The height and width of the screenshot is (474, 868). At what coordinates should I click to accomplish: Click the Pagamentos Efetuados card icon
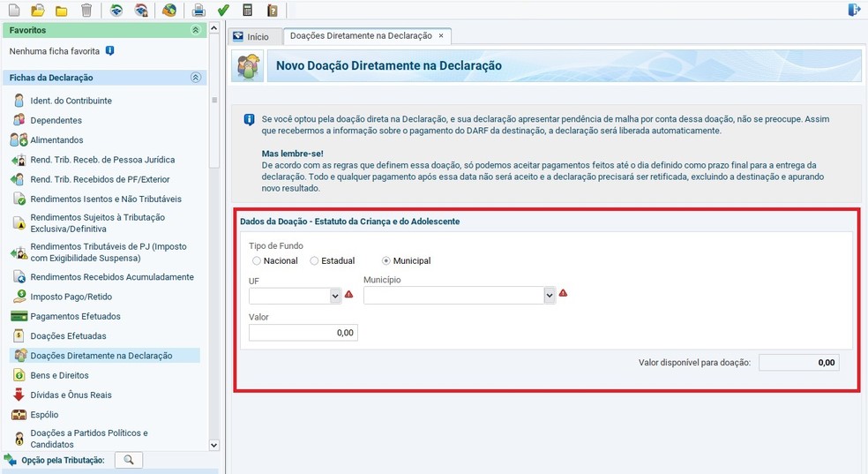pos(19,316)
